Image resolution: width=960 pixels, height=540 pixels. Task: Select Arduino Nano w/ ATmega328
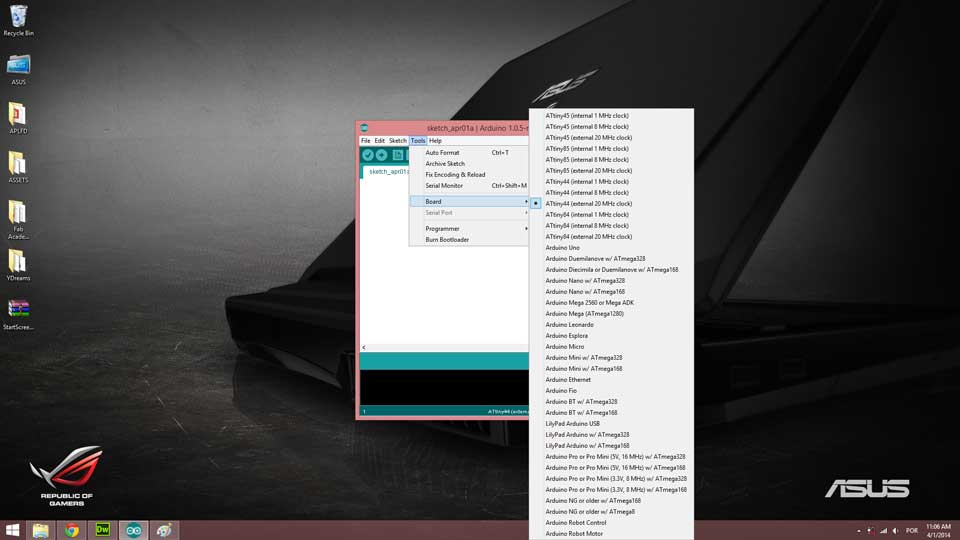tap(611, 281)
